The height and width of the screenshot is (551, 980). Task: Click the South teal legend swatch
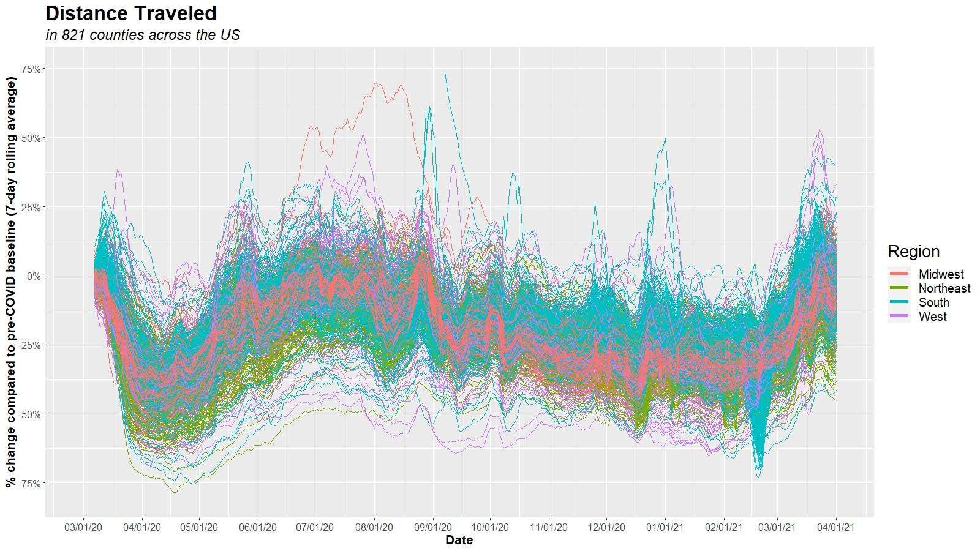[899, 302]
